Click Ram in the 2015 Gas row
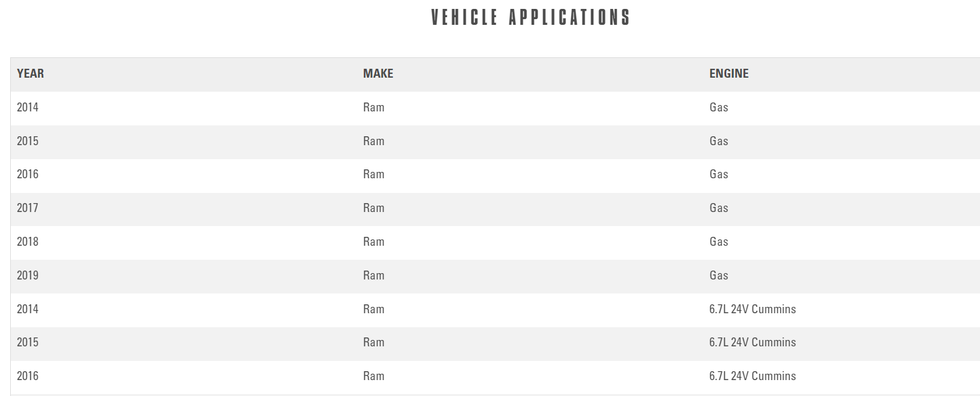 [373, 141]
